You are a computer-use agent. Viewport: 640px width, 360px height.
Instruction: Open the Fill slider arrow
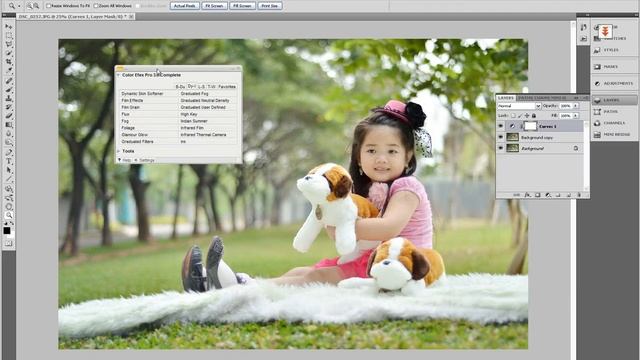pyautogui.click(x=576, y=116)
